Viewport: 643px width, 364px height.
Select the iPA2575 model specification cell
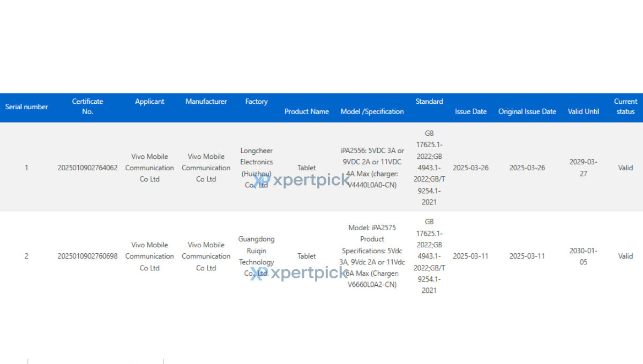372,256
